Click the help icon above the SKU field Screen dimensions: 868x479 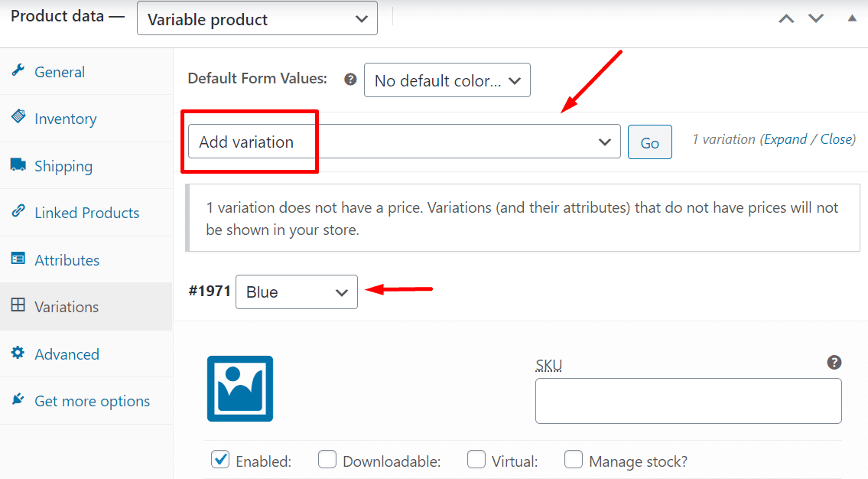pos(834,362)
